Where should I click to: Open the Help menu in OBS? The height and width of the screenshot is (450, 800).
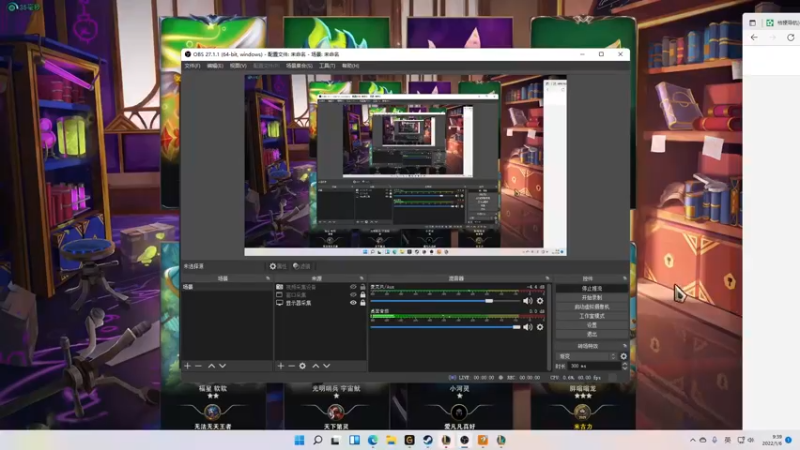[351, 66]
